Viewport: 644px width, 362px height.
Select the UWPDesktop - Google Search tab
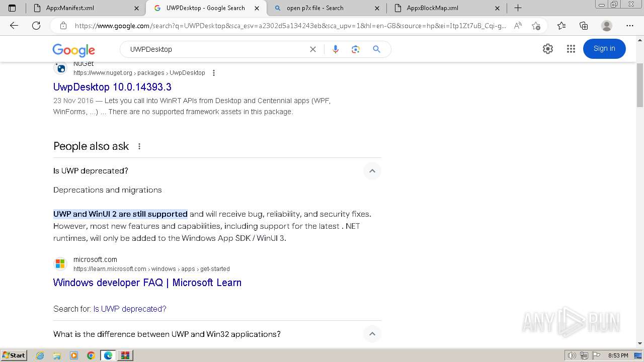206,8
